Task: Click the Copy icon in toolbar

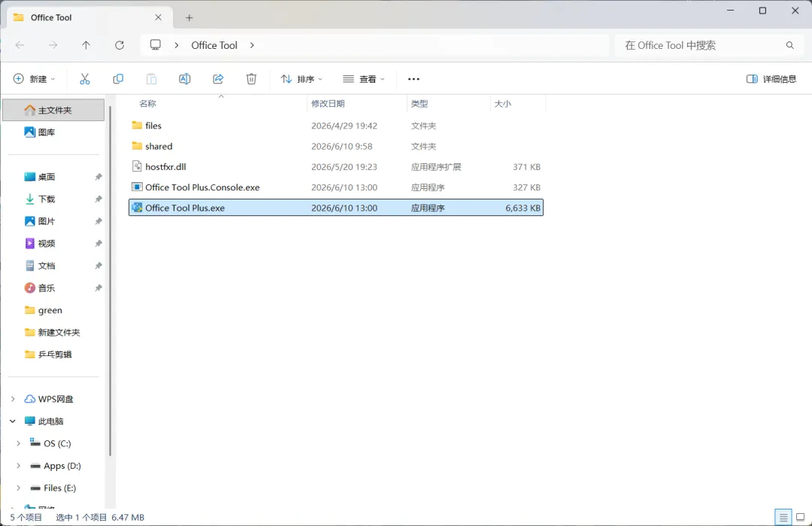Action: pyautogui.click(x=118, y=79)
